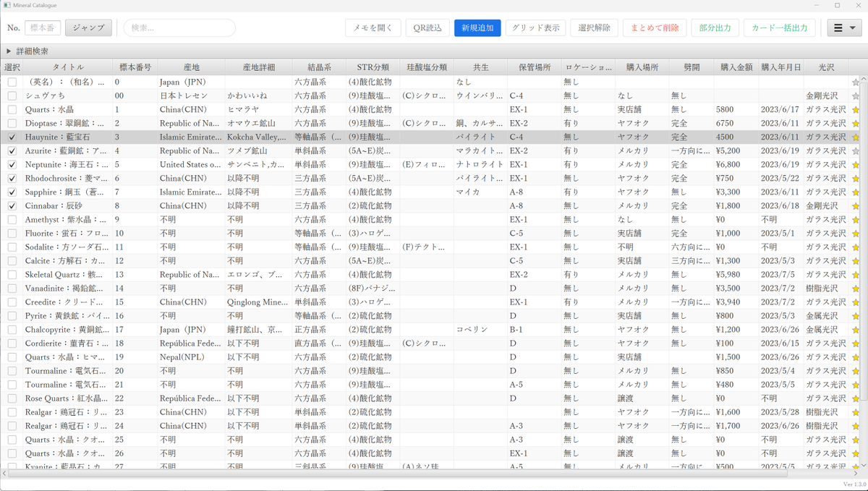Collapse the 選択 column header options

point(12,67)
